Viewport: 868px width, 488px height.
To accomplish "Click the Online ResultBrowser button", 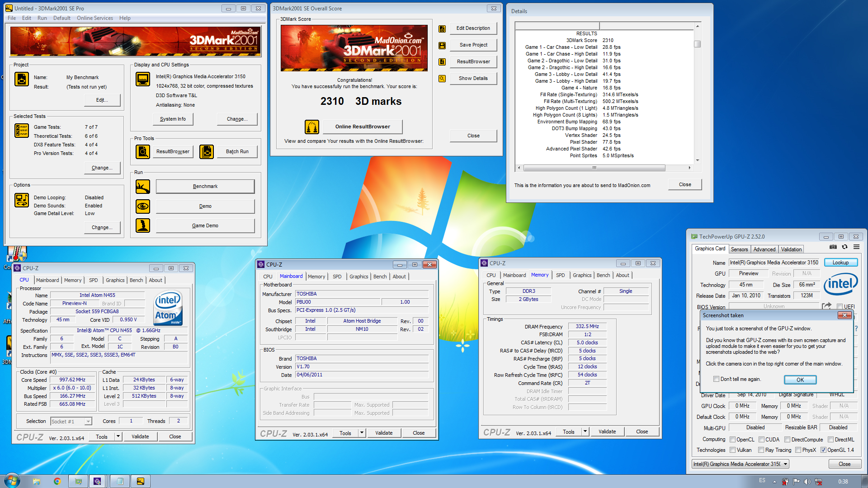I will coord(363,127).
